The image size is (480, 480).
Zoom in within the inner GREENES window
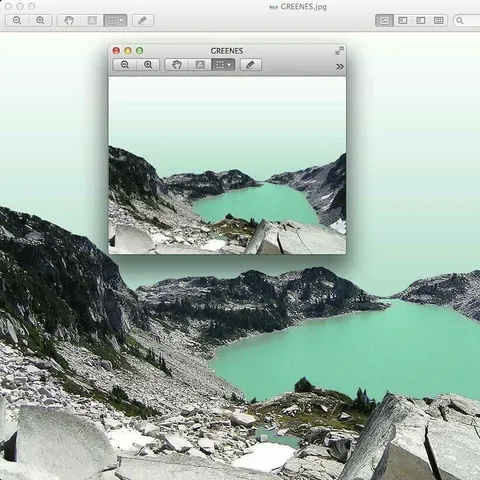[x=148, y=64]
